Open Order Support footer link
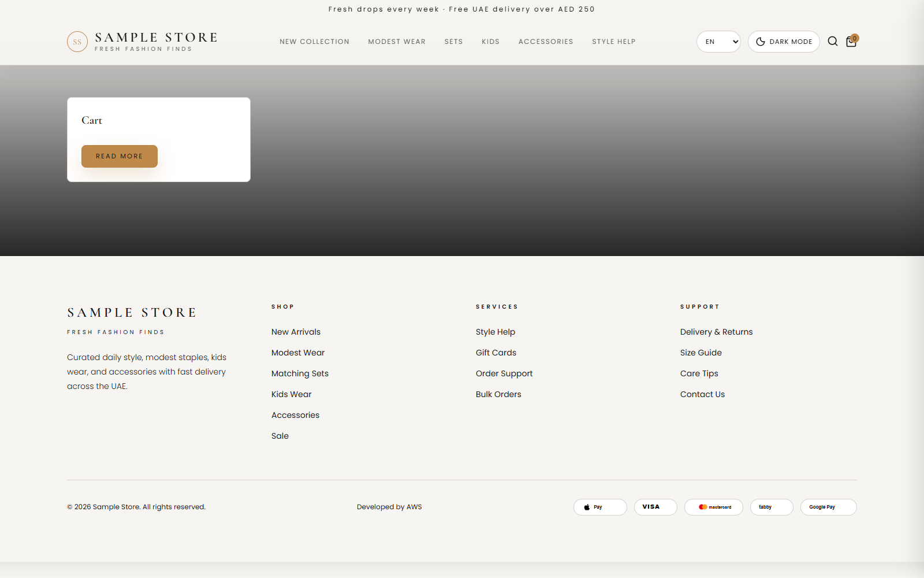Image resolution: width=924 pixels, height=578 pixels. pyautogui.click(x=504, y=373)
